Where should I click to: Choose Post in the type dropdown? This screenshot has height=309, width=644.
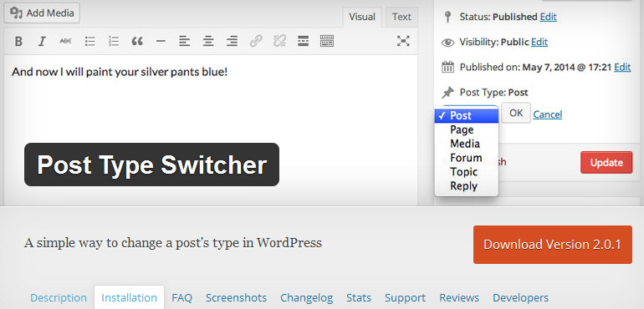(466, 116)
